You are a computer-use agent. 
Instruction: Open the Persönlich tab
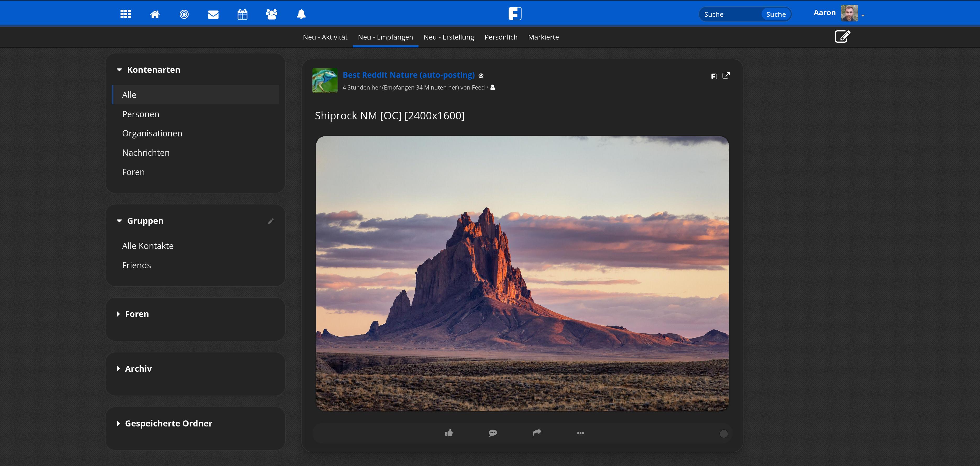point(501,37)
